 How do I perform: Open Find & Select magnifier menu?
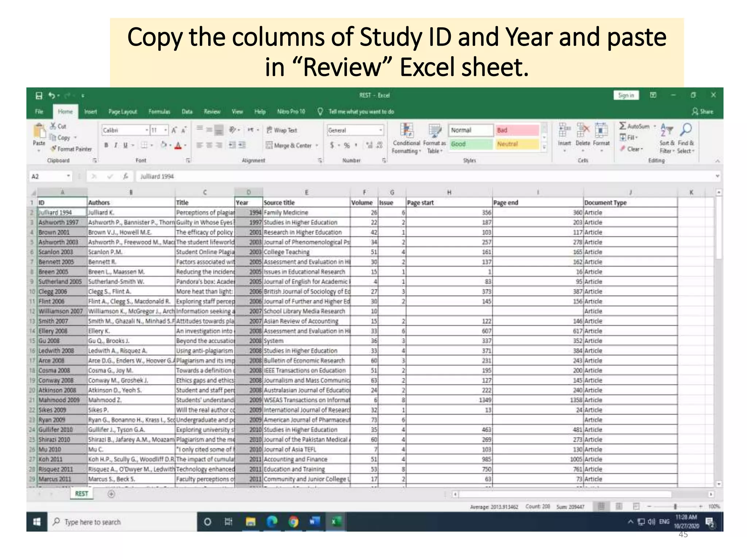coord(686,139)
